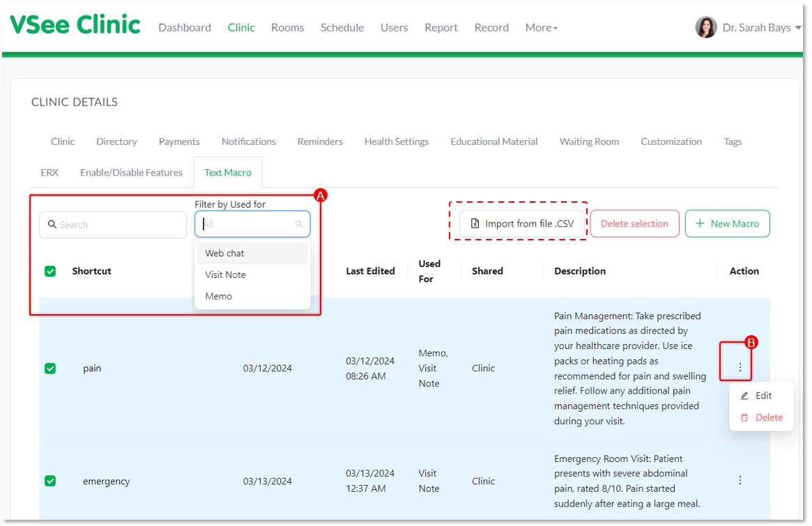Image resolution: width=812 pixels, height=526 pixels.
Task: Switch to the Notifications tab
Action: [249, 141]
